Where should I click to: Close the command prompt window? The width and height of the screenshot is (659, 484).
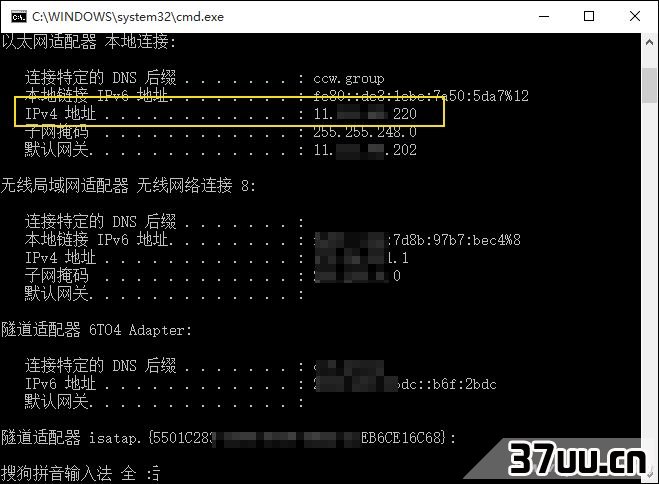tap(635, 16)
